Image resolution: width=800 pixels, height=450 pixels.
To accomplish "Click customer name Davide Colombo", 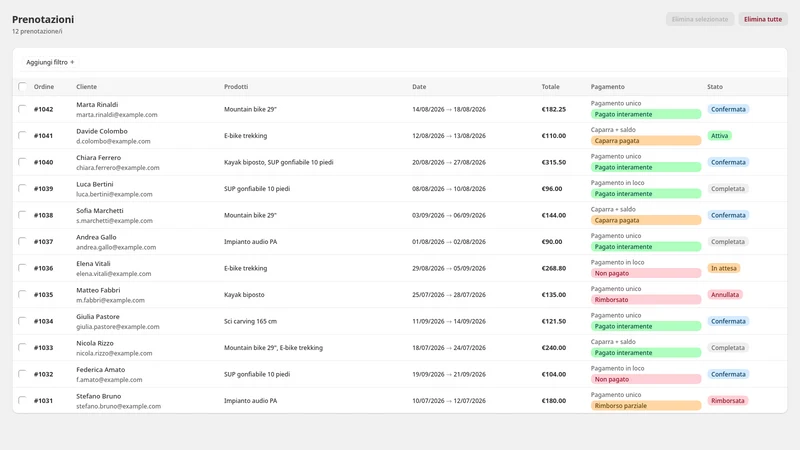I will tap(102, 131).
